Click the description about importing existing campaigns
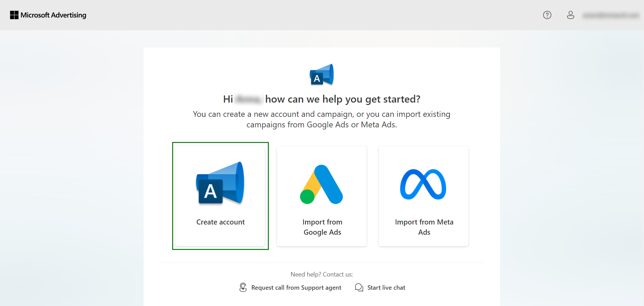This screenshot has height=306, width=644. click(x=321, y=119)
